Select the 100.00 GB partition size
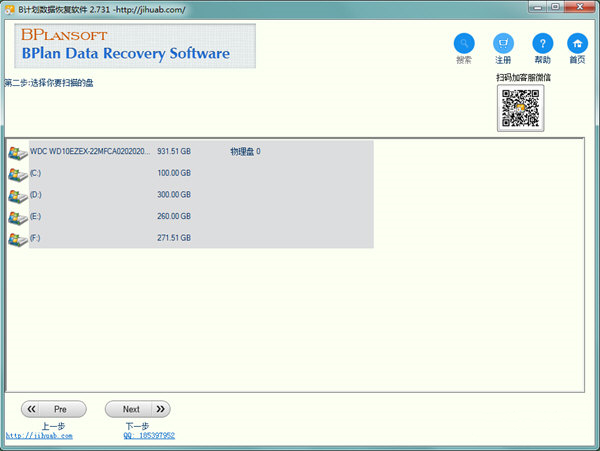600x451 pixels. (x=174, y=174)
